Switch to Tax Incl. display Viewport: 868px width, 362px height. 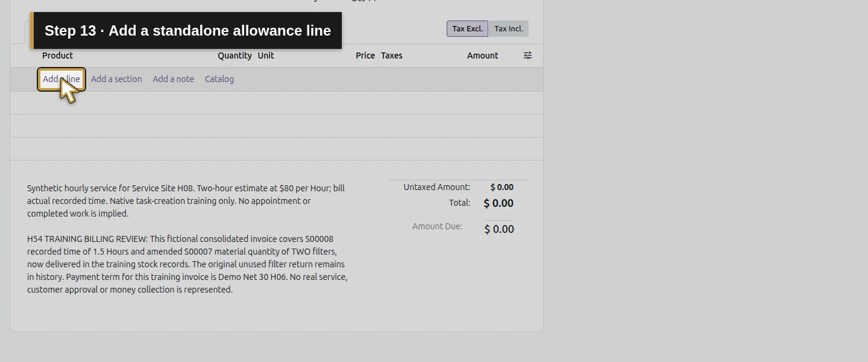509,29
